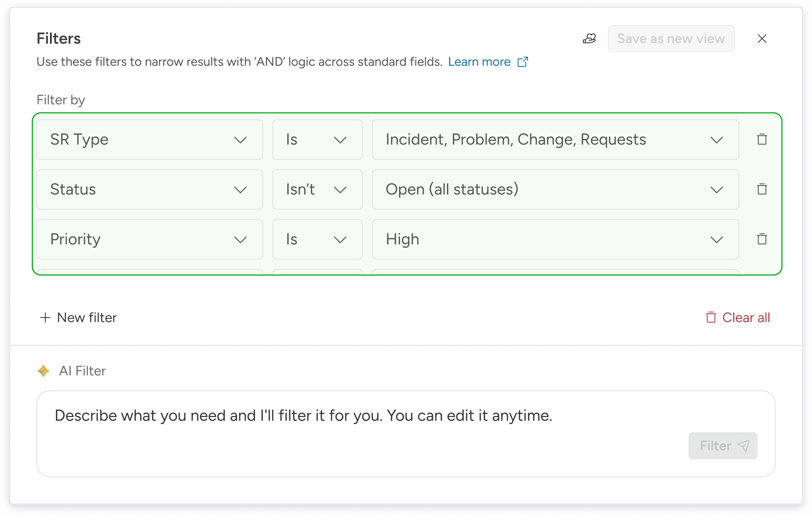812x516 pixels.
Task: Delete the SR Type filter row
Action: [x=762, y=139]
